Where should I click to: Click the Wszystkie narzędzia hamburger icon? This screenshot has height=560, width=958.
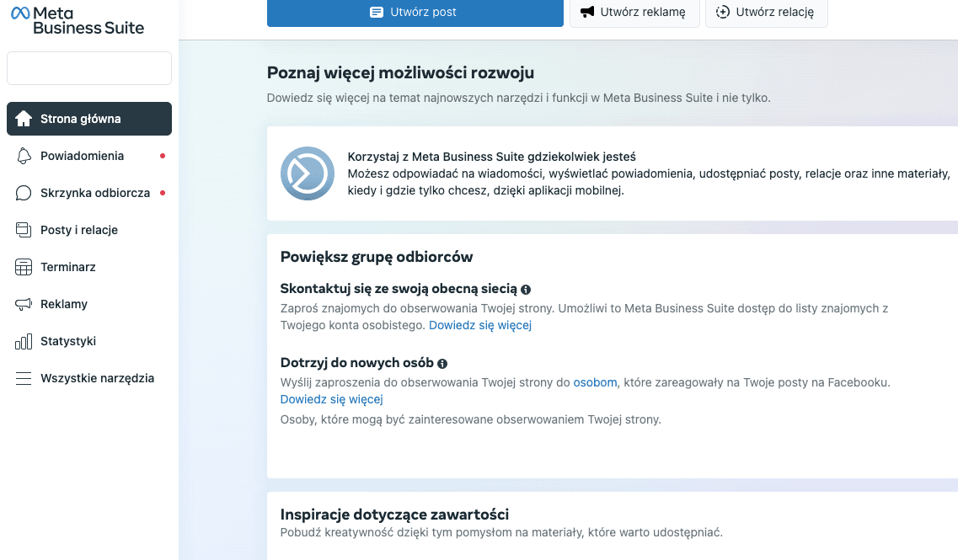point(24,379)
